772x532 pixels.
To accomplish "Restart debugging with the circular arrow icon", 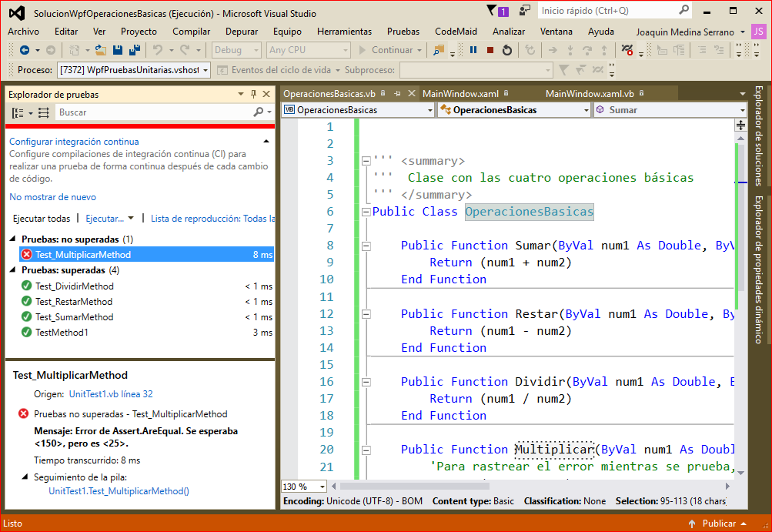I will [507, 50].
